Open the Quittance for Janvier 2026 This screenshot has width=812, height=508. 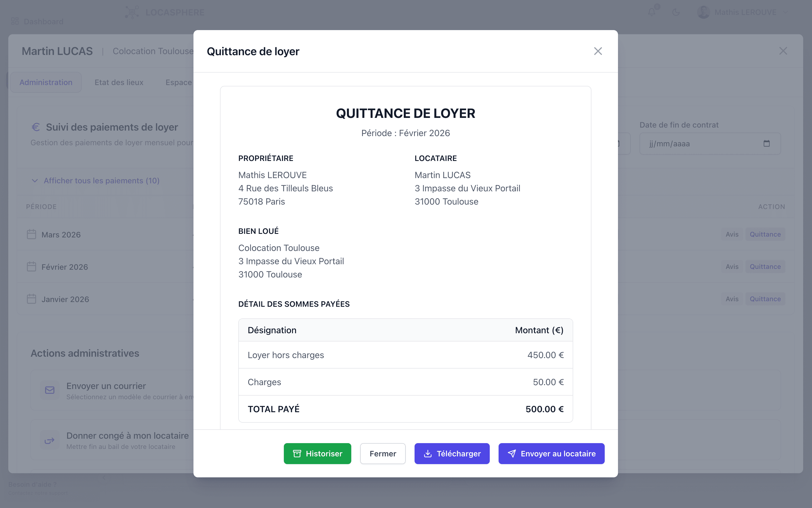(x=765, y=299)
